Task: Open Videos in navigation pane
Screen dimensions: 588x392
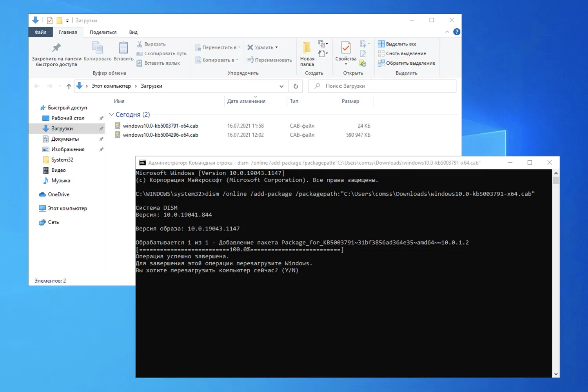Action: click(58, 170)
